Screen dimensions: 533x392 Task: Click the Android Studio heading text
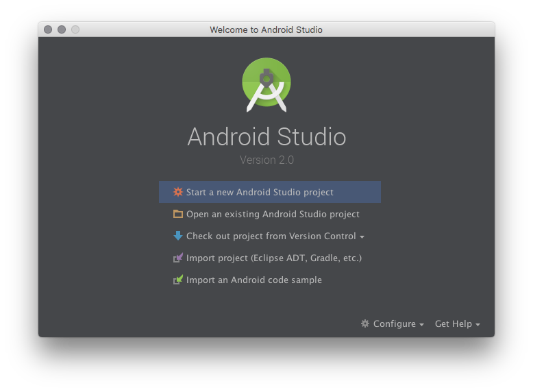tap(266, 136)
